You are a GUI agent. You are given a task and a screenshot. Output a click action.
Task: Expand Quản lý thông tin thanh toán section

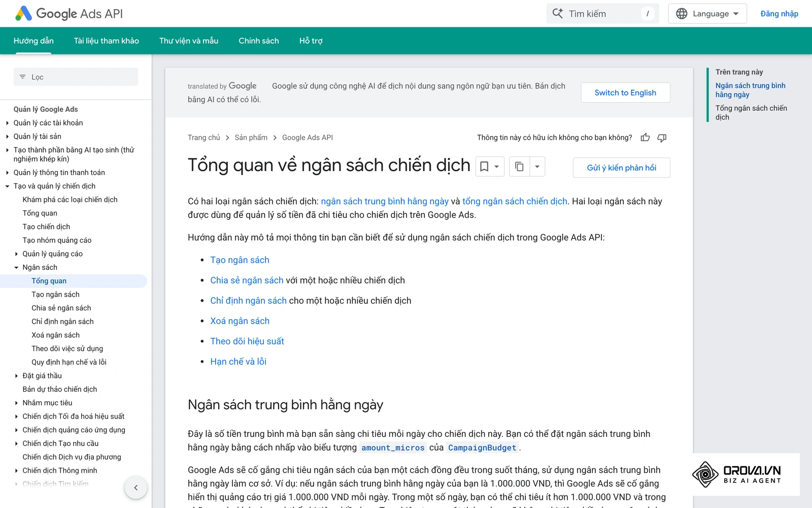point(7,173)
